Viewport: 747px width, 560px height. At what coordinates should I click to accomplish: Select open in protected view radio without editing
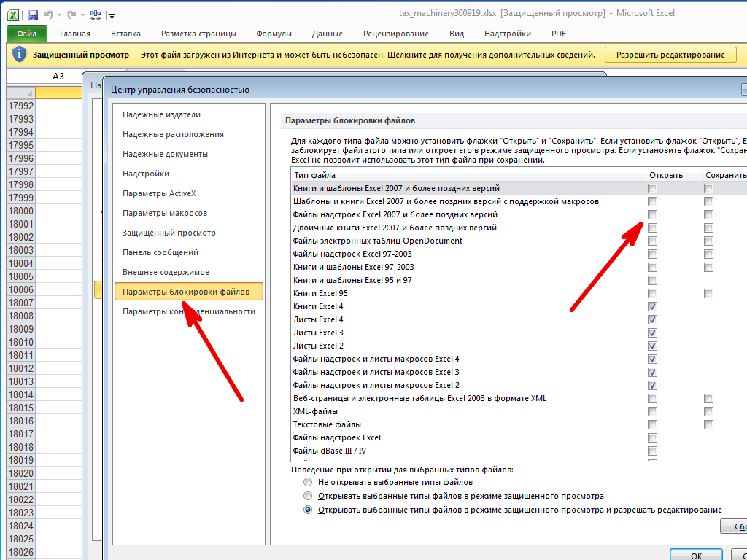coord(309,496)
